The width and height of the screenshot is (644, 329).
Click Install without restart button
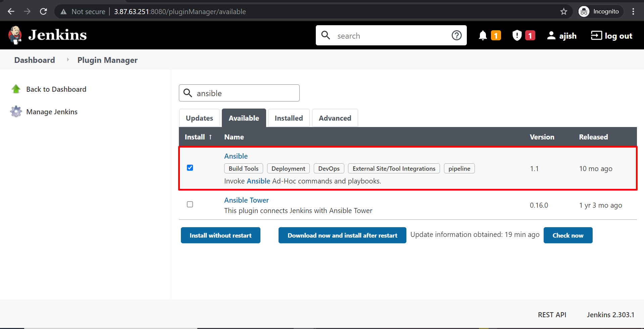click(x=220, y=235)
